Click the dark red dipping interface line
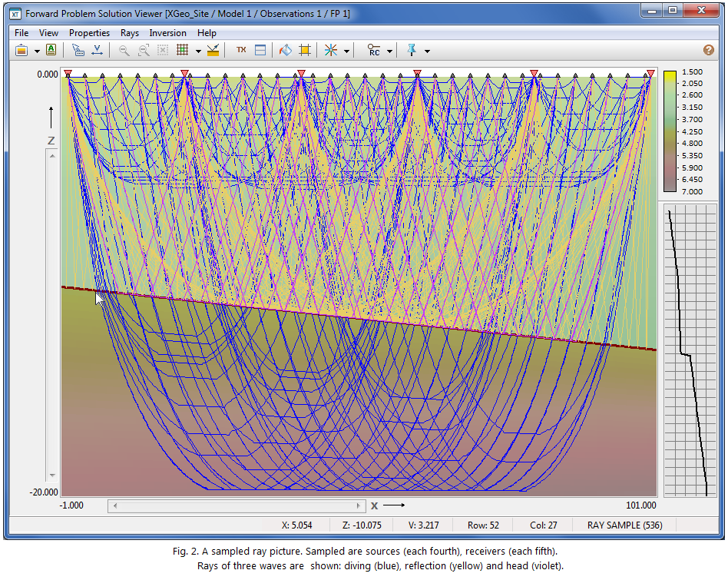 pyautogui.click(x=359, y=319)
